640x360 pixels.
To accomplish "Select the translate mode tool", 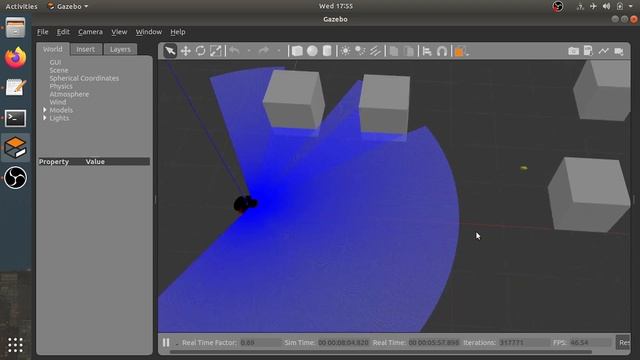I will [x=186, y=51].
